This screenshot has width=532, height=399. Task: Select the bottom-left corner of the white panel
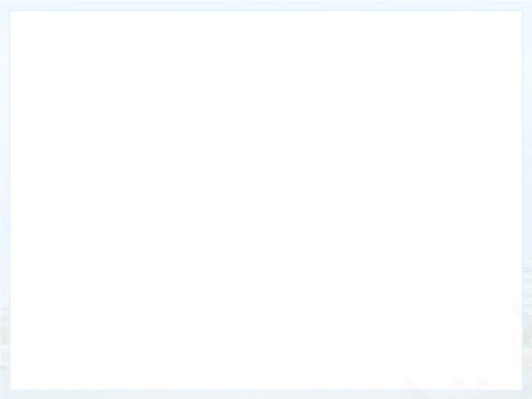coord(11,389)
